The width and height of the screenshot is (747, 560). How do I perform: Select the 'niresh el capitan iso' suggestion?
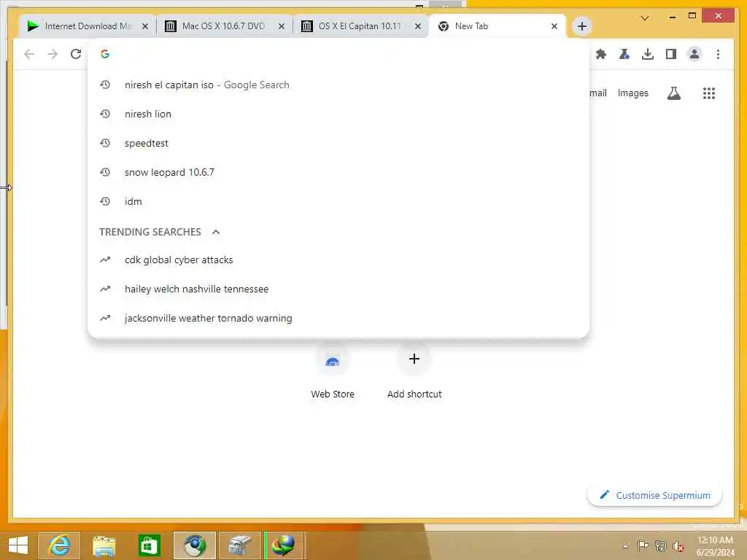click(338, 85)
